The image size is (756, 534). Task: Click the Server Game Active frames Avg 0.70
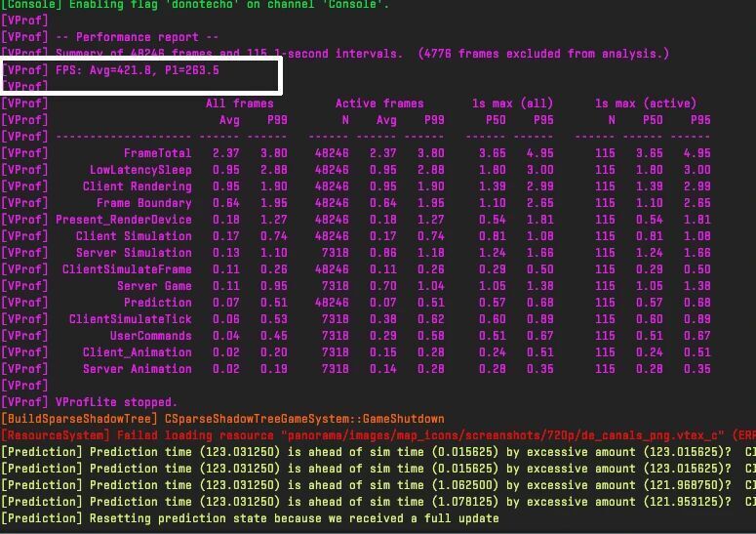(x=382, y=286)
